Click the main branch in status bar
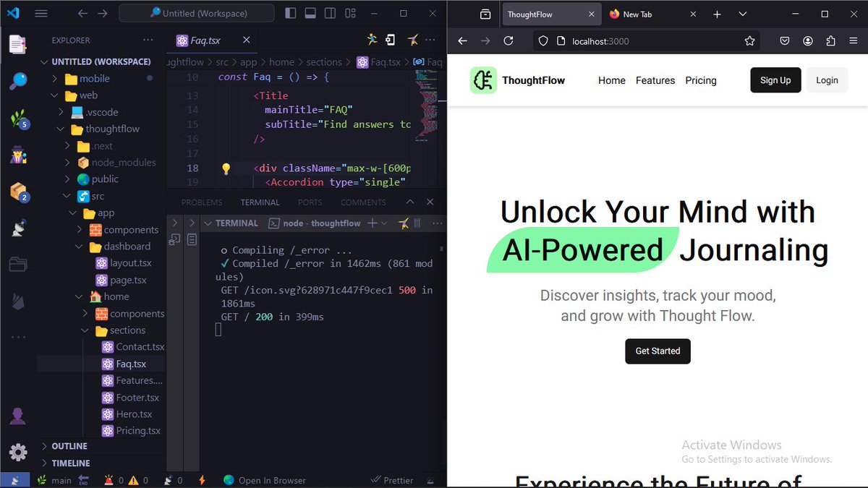 [54, 480]
